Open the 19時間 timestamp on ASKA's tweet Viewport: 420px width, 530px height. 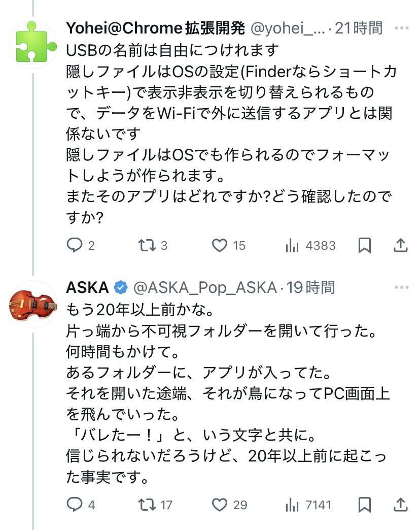(x=310, y=288)
